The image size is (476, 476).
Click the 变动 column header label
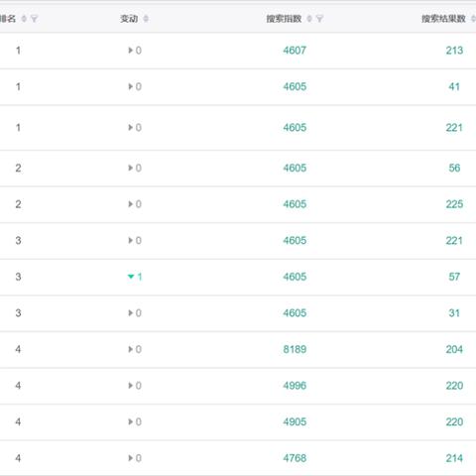point(129,19)
